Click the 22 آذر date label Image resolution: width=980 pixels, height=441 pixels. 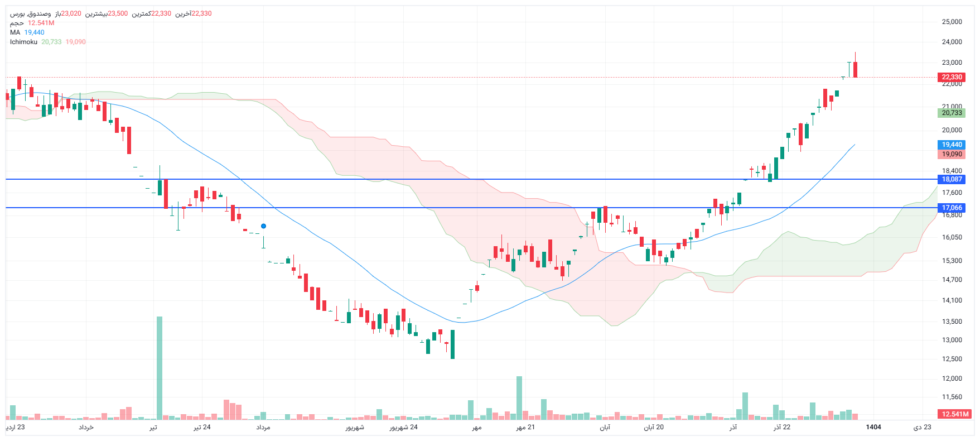pyautogui.click(x=781, y=427)
